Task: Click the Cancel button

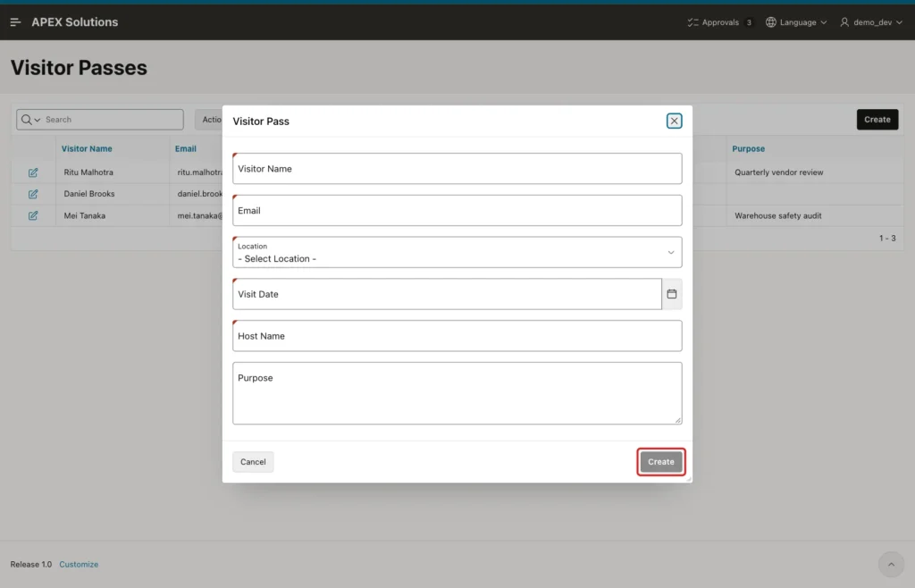Action: (253, 461)
